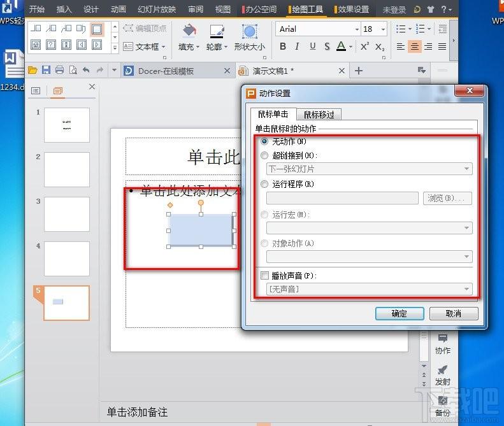The image size is (504, 426).
Task: Open the no sound [无声音] dropdown
Action: (x=370, y=289)
